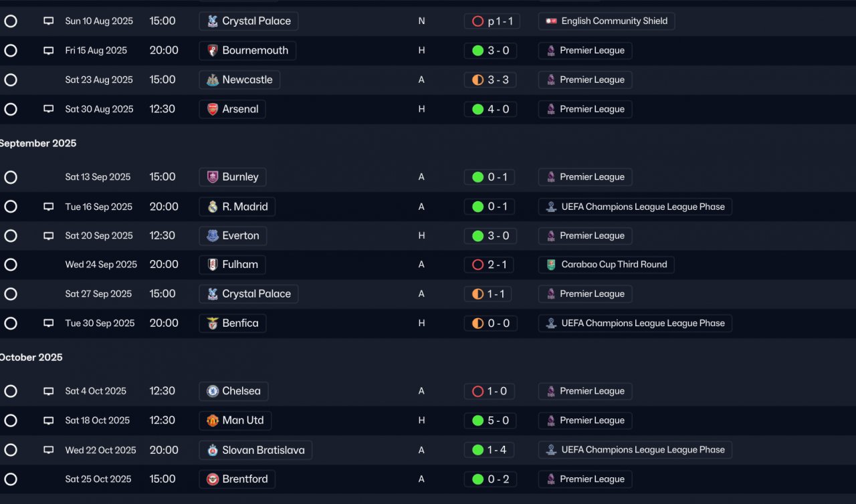This screenshot has height=504, width=856.
Task: Click the Arsenal club badge
Action: click(x=213, y=109)
